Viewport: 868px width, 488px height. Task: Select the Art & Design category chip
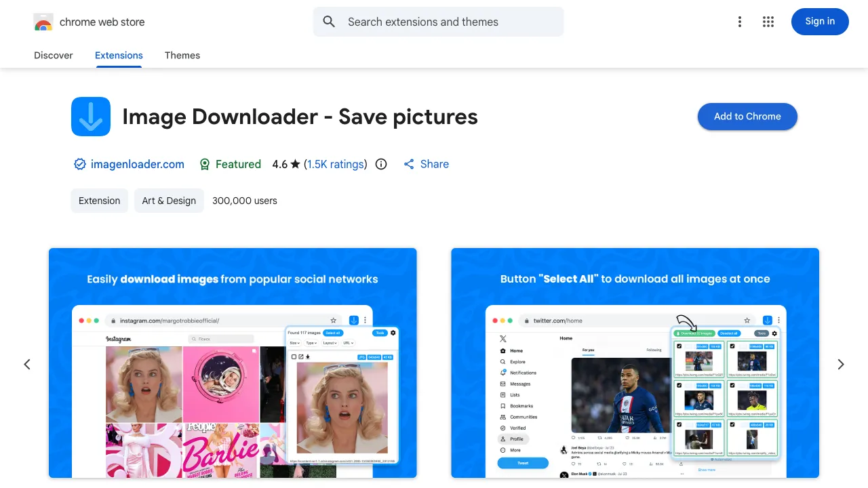point(169,201)
